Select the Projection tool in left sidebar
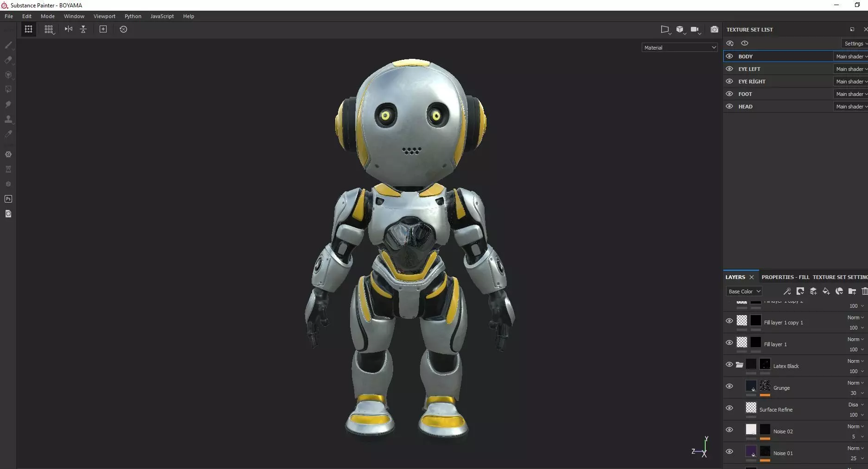The height and width of the screenshot is (469, 868). (x=8, y=75)
